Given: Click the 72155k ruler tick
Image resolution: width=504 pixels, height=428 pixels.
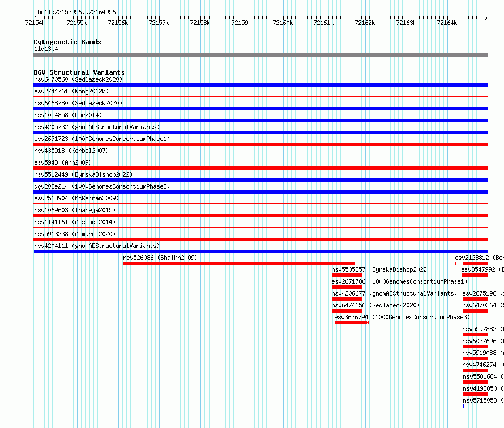Looking at the screenshot, I should pyautogui.click(x=76, y=23).
